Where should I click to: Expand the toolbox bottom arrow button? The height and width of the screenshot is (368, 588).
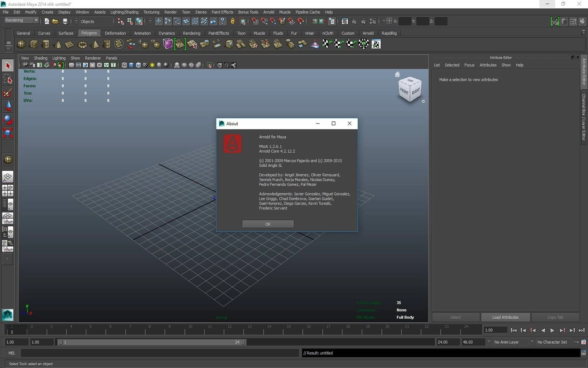click(x=7, y=259)
